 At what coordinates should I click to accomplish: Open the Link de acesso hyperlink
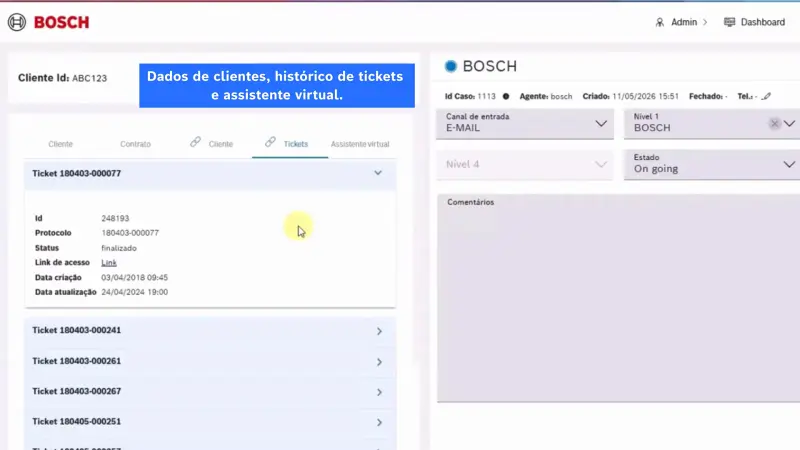click(109, 262)
